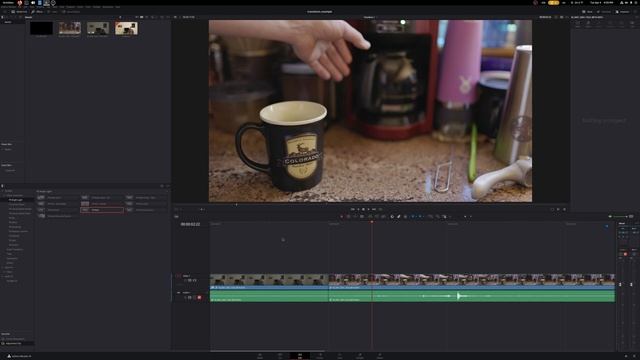The image size is (640, 360).
Task: Open the Timeline View Options dropdown
Action: pyautogui.click(x=176, y=216)
